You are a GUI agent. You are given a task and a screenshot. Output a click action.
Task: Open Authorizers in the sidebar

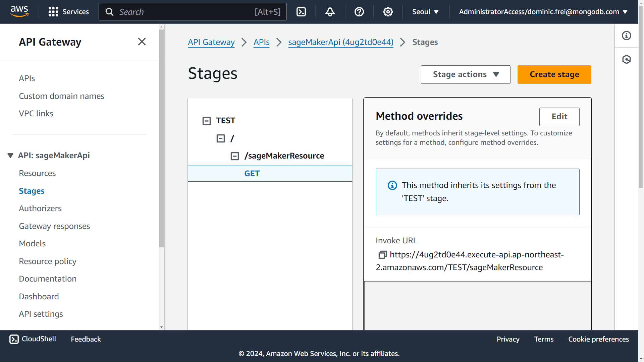(x=40, y=208)
